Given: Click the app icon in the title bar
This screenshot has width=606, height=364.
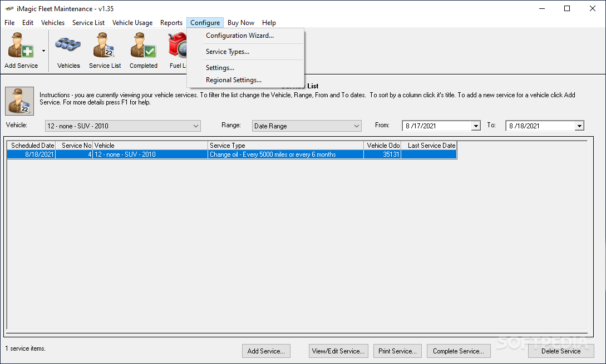Looking at the screenshot, I should point(9,8).
